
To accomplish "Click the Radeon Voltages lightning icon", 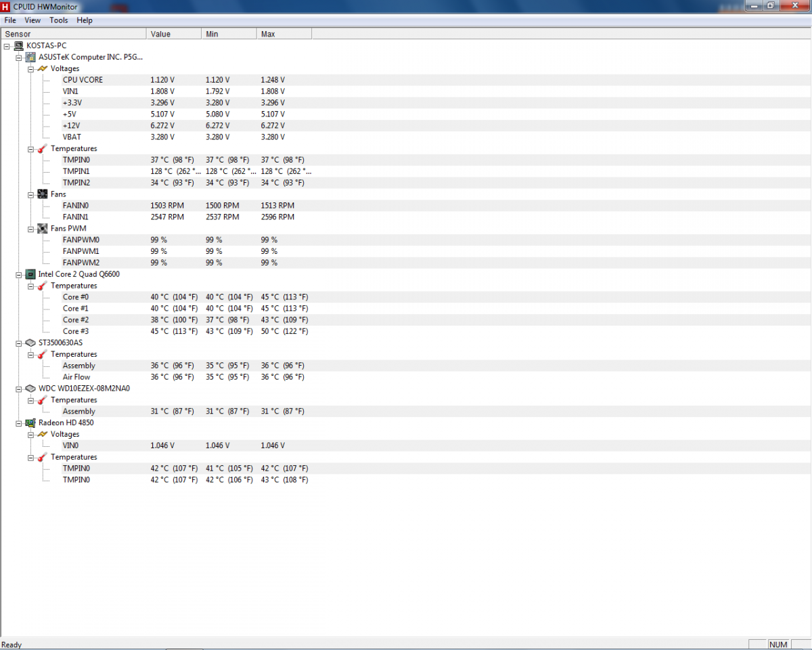I will 43,434.
